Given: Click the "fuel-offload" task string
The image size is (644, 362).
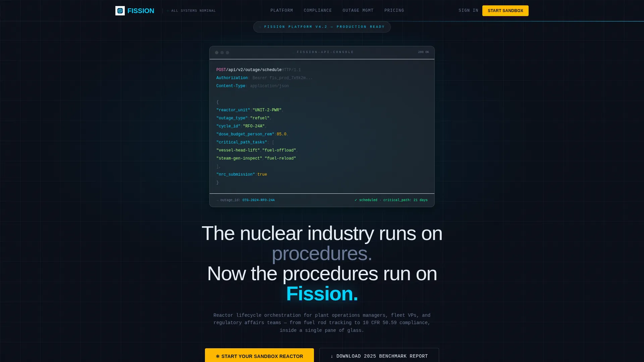Looking at the screenshot, I should (x=279, y=150).
